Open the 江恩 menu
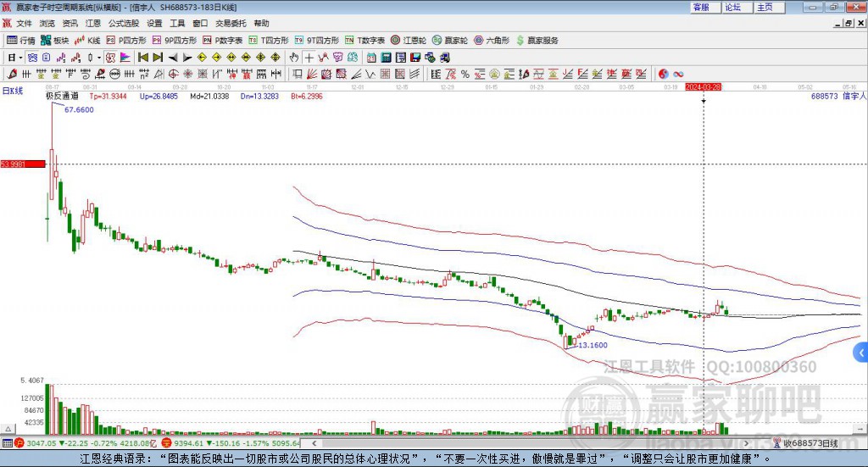868x467 pixels. 93,23
